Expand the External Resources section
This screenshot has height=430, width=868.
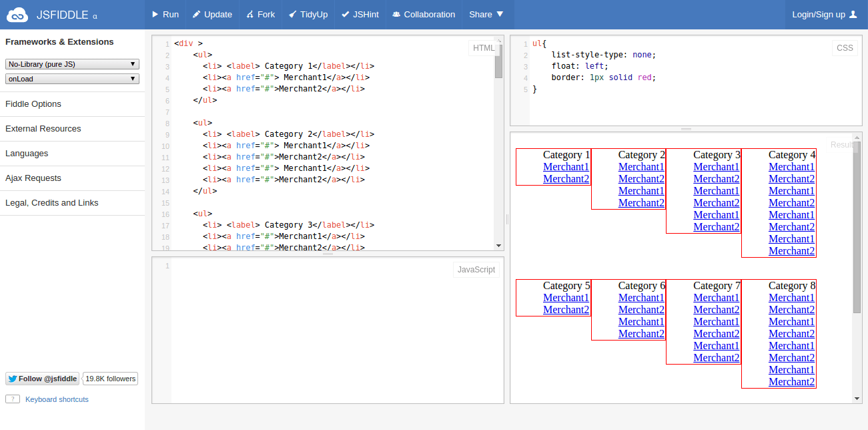tap(43, 128)
